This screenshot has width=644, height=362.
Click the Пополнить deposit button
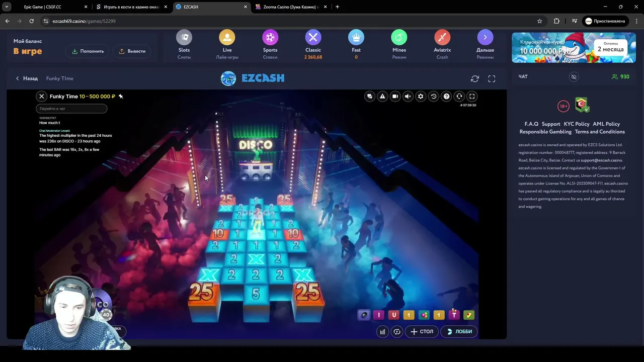(88, 51)
